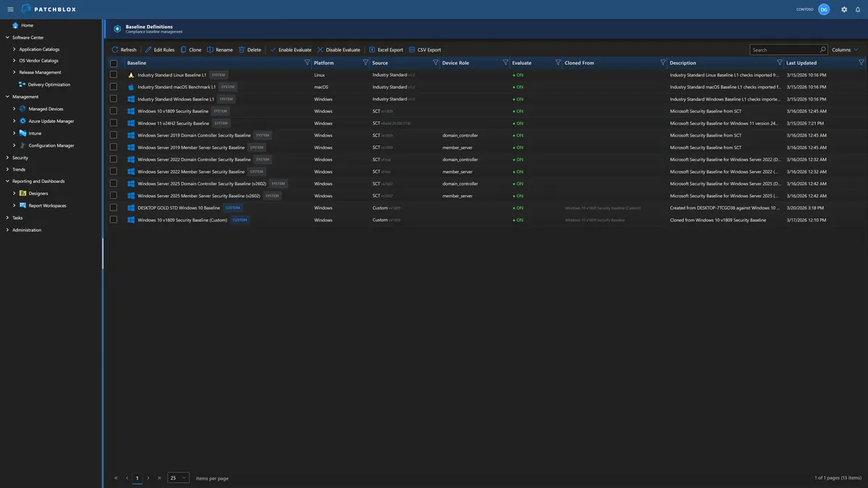The width and height of the screenshot is (868, 488).
Task: Check Windows Server 2022 Member Server row
Action: [114, 171]
